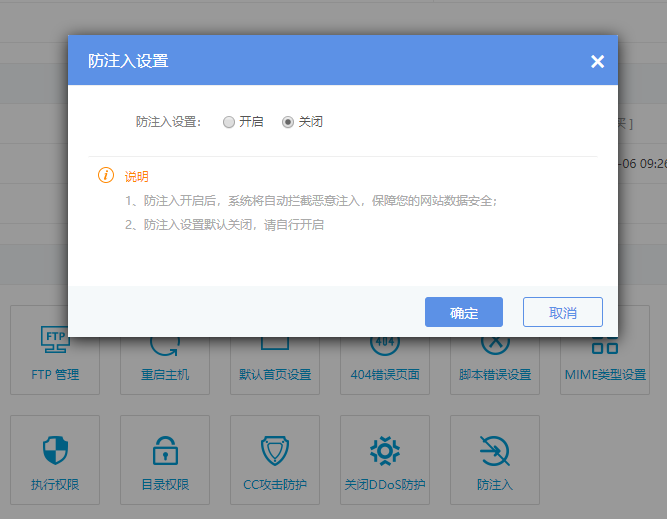Click the 关闭 label text
This screenshot has height=519, width=667.
(x=310, y=122)
